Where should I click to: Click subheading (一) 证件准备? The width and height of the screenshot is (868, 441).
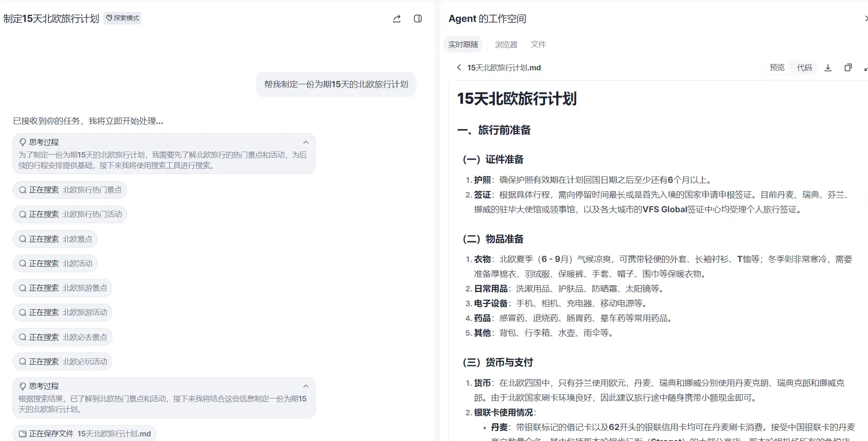tap(493, 159)
